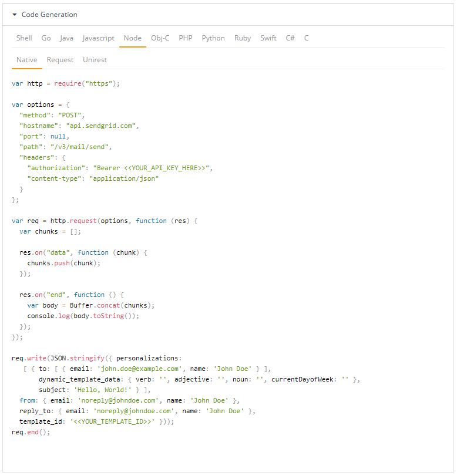
Task: Click the '<<YOUR_TEMPLATE_ID>>' template_id value
Action: pyautogui.click(x=112, y=421)
